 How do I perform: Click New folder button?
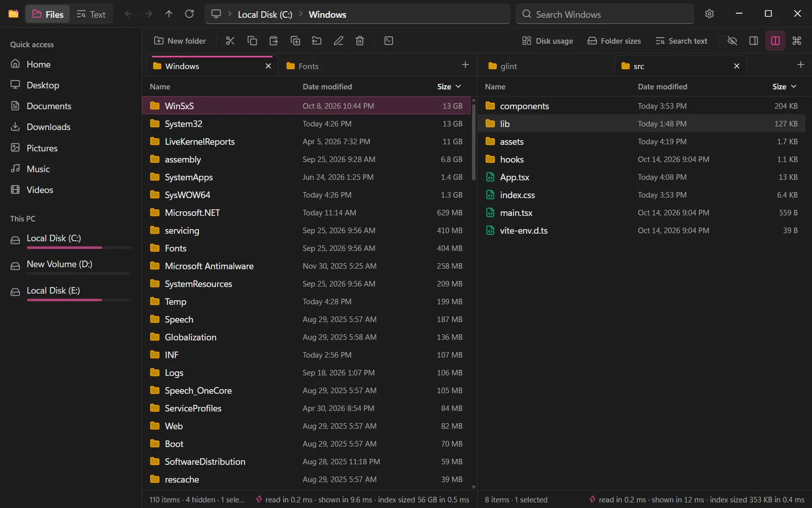180,41
